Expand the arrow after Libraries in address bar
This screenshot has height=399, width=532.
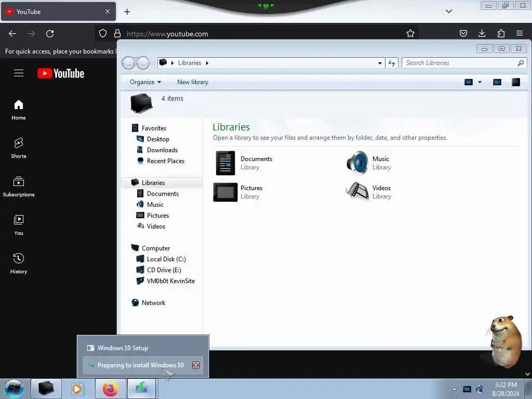(207, 63)
